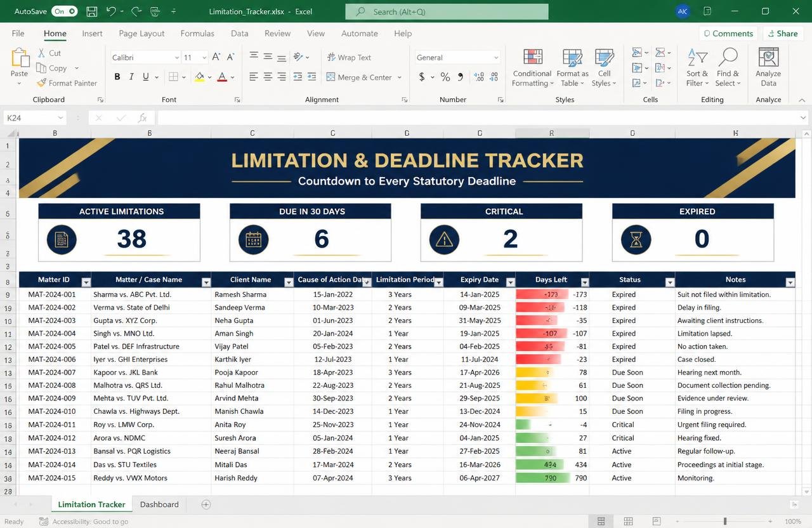Click the zoom slider in status bar
The height and width of the screenshot is (528, 812).
pyautogui.click(x=726, y=521)
